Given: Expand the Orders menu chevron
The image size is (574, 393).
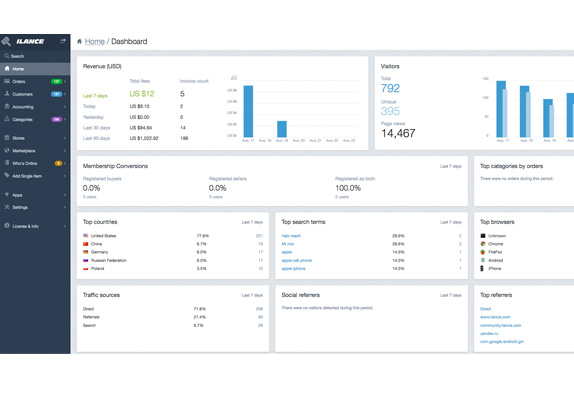Looking at the screenshot, I should pyautogui.click(x=65, y=82).
